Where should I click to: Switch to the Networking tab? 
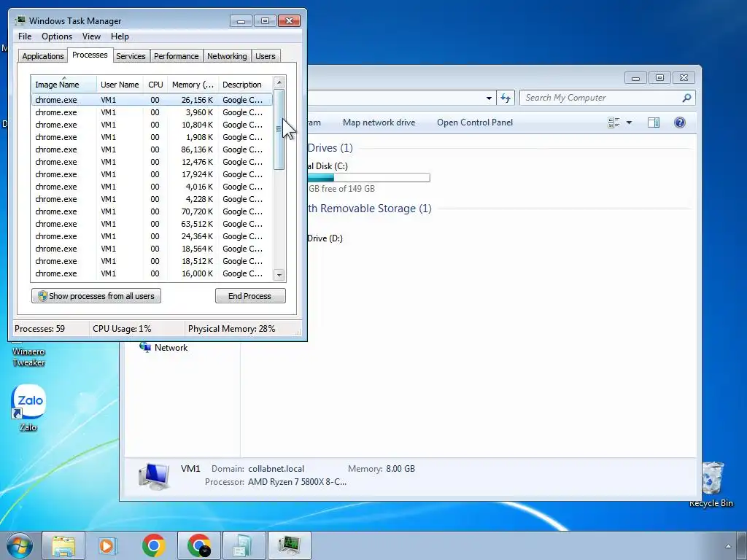pyautogui.click(x=227, y=56)
